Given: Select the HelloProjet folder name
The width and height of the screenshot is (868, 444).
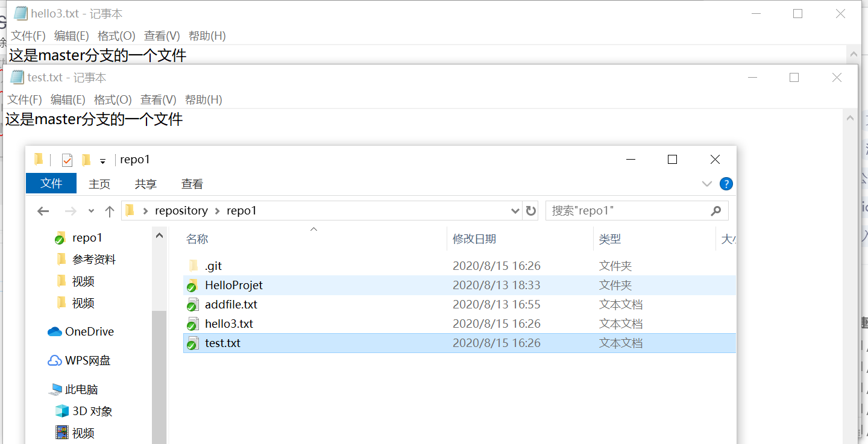Looking at the screenshot, I should (234, 285).
